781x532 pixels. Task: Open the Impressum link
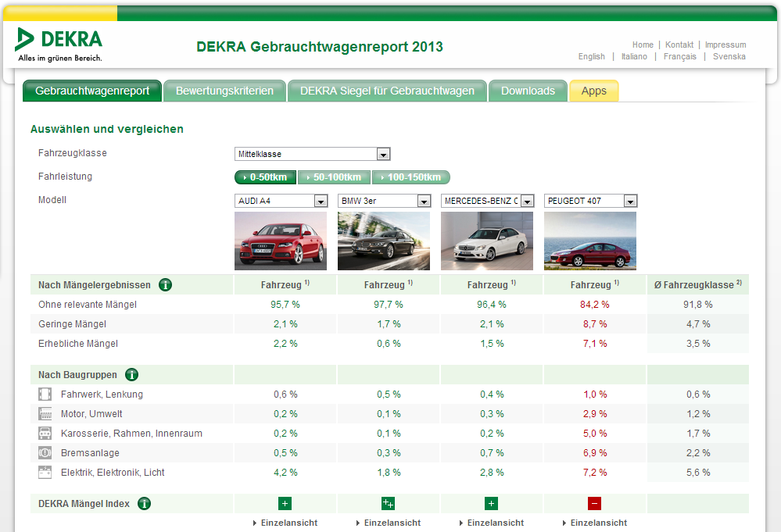pos(725,45)
